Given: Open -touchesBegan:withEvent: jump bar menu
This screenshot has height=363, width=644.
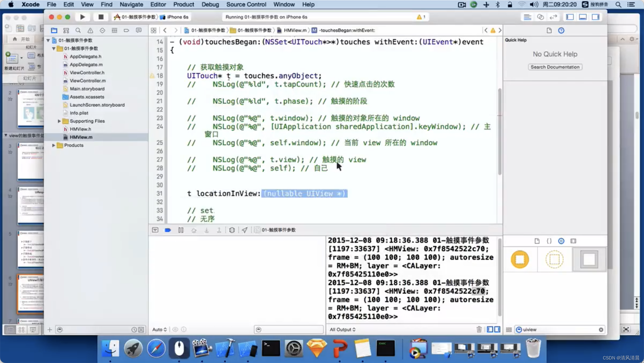Looking at the screenshot, I should (x=344, y=30).
